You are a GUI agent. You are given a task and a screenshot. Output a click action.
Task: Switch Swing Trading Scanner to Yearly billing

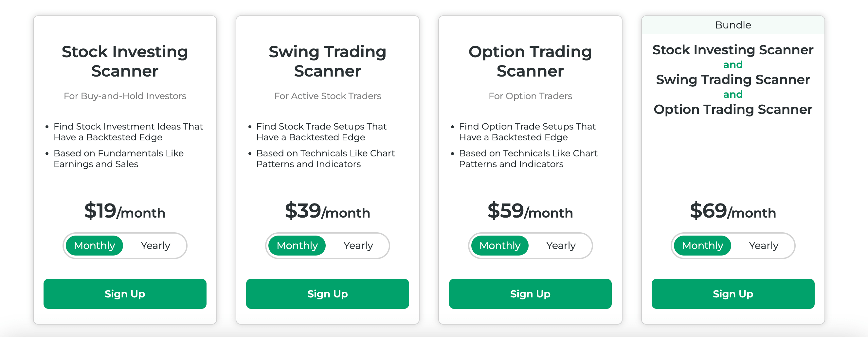(x=358, y=246)
